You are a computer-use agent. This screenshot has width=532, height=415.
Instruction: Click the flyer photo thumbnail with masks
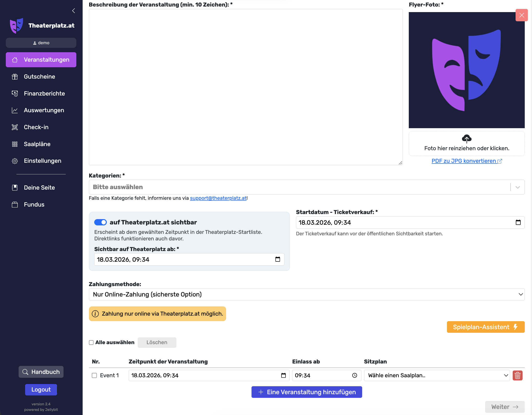point(466,70)
